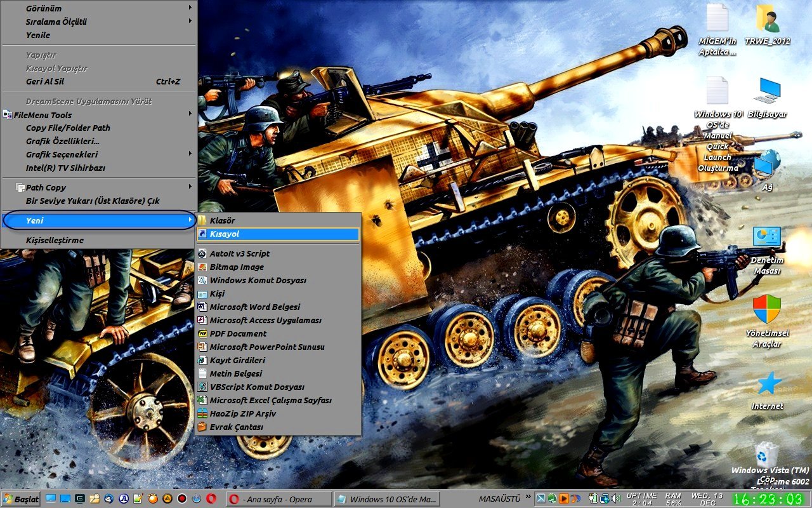Select Yenile in context menu

pos(99,35)
